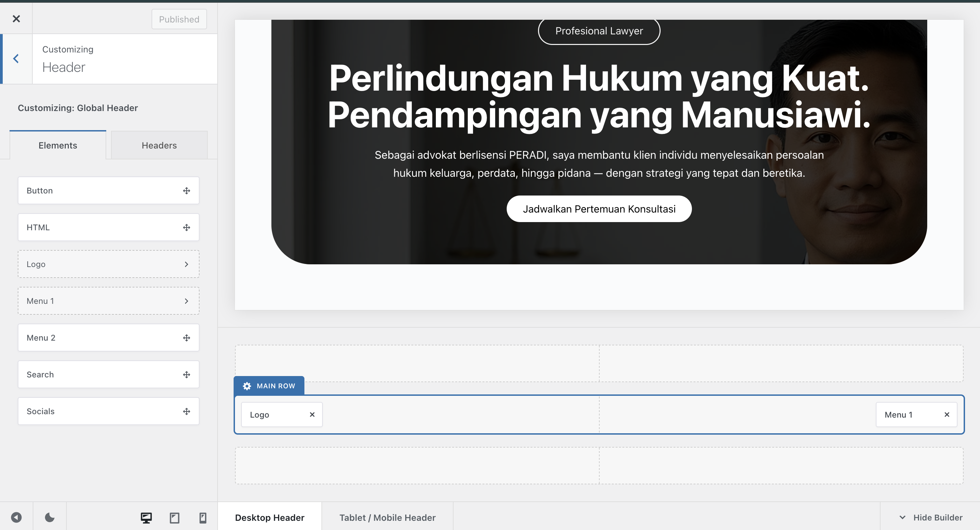980x530 pixels.
Task: Grab the drag handle on Menu 2
Action: (x=186, y=338)
